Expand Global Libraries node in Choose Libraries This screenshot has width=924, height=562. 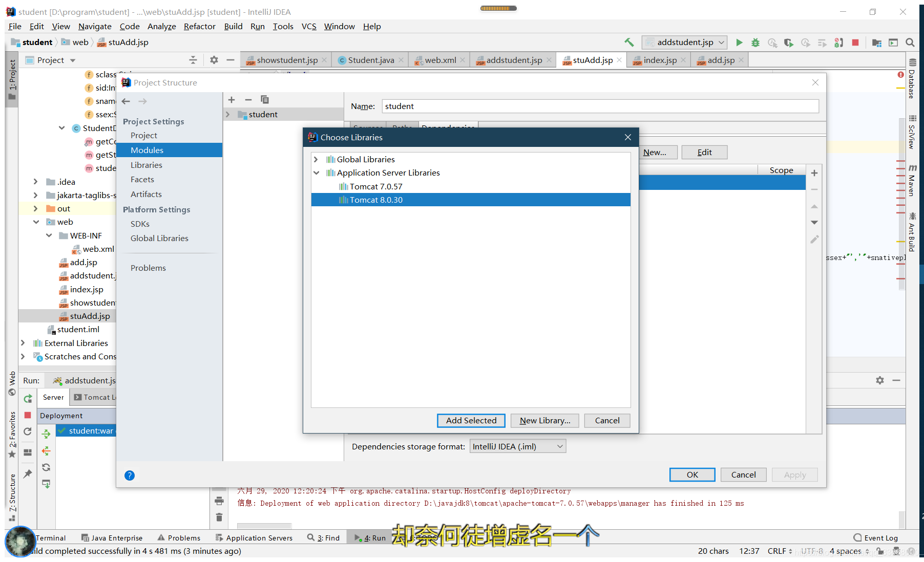[316, 160]
